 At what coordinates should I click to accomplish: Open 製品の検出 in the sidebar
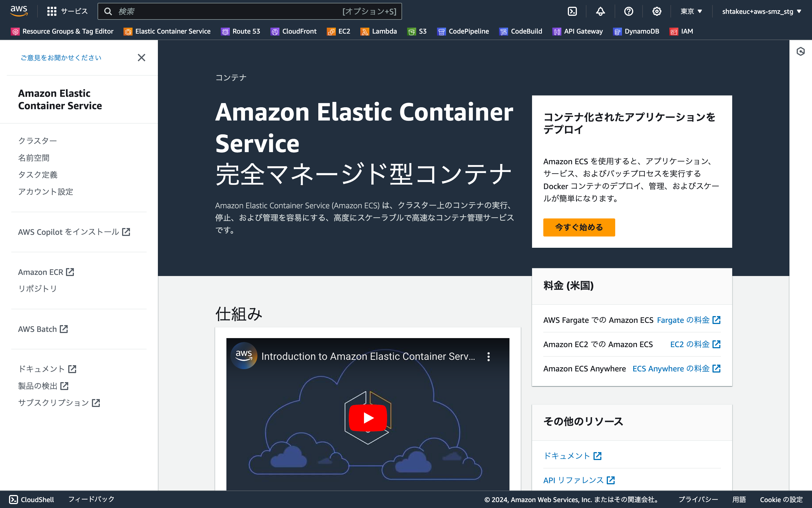pos(43,386)
